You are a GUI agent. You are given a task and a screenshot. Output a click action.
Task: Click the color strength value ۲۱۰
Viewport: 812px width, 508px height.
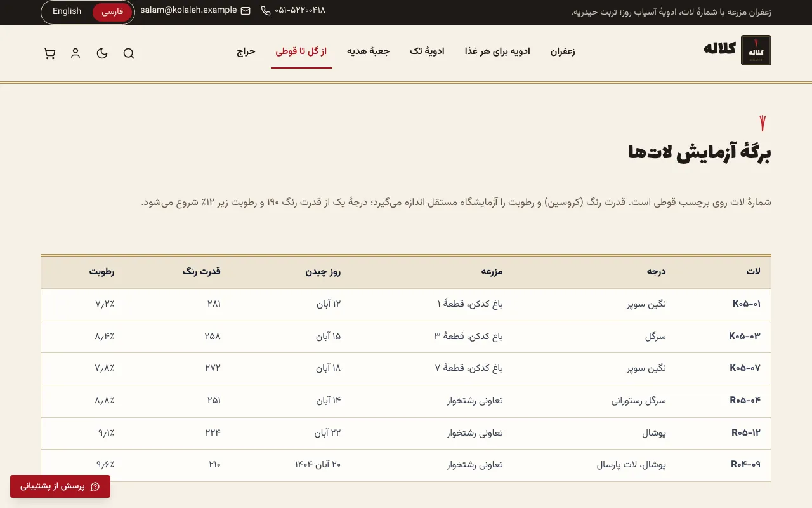pos(214,465)
